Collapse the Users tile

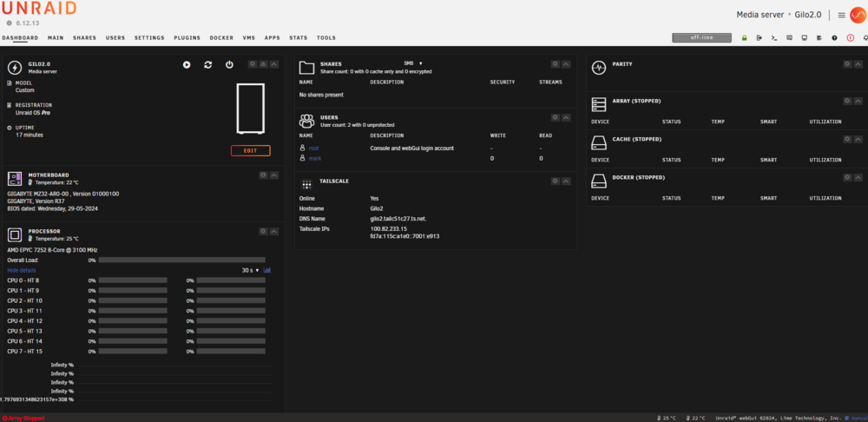click(566, 117)
